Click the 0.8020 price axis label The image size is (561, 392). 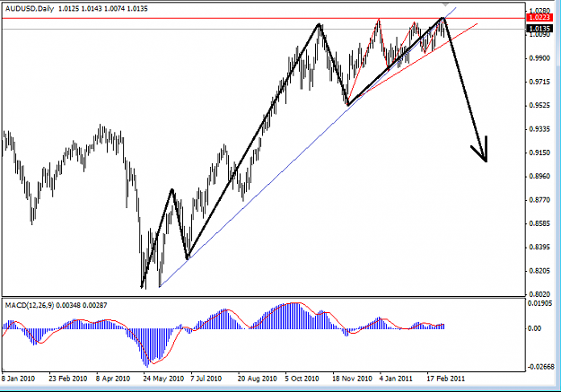pyautogui.click(x=539, y=294)
